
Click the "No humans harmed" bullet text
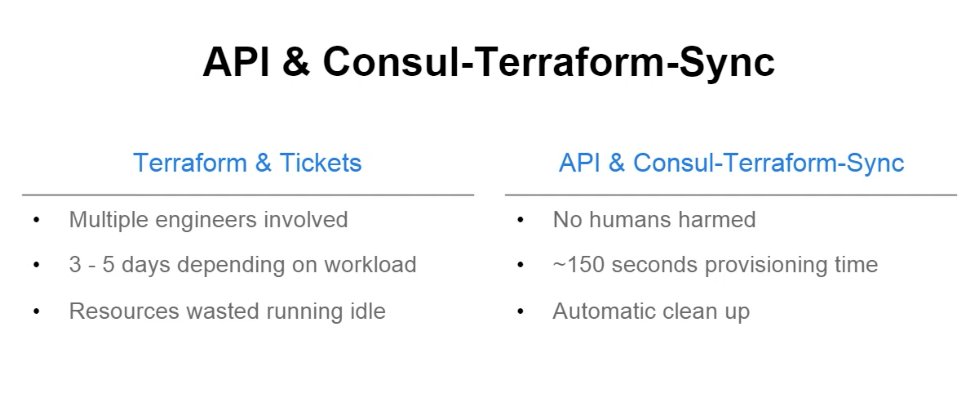654,220
